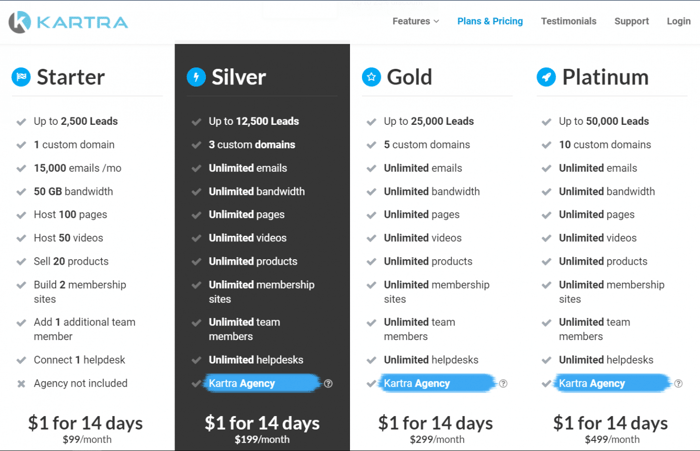The width and height of the screenshot is (700, 451).
Task: Click checkmark next to Platinum 50,000 Leads
Action: (546, 122)
